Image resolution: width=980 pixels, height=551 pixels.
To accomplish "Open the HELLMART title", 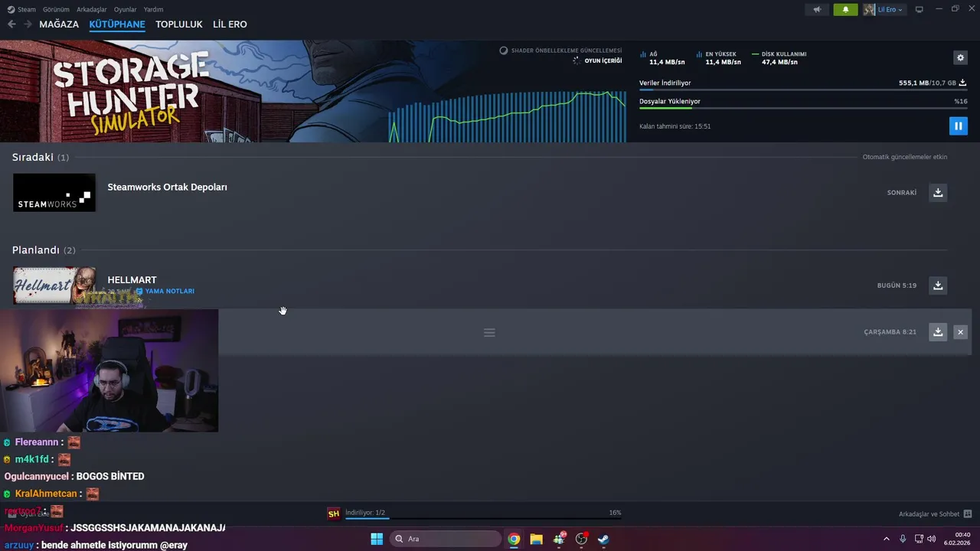I will 132,280.
